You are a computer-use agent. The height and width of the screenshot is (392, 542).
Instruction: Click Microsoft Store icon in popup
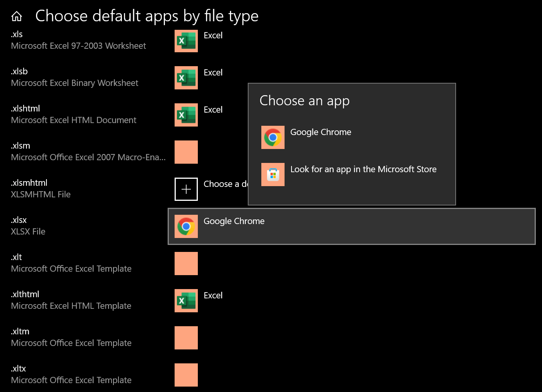pyautogui.click(x=273, y=175)
